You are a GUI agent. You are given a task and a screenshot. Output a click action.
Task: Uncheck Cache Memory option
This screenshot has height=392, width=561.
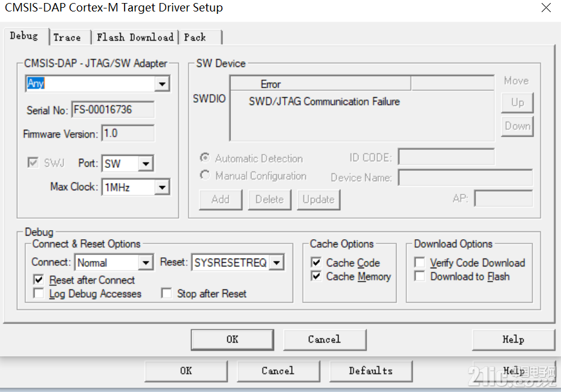tap(316, 276)
